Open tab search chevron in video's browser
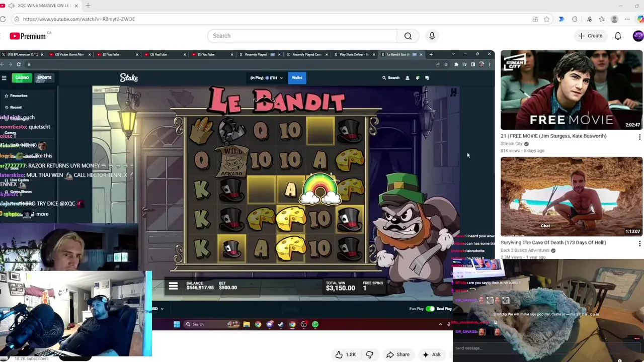The image size is (644, 362). point(453,54)
